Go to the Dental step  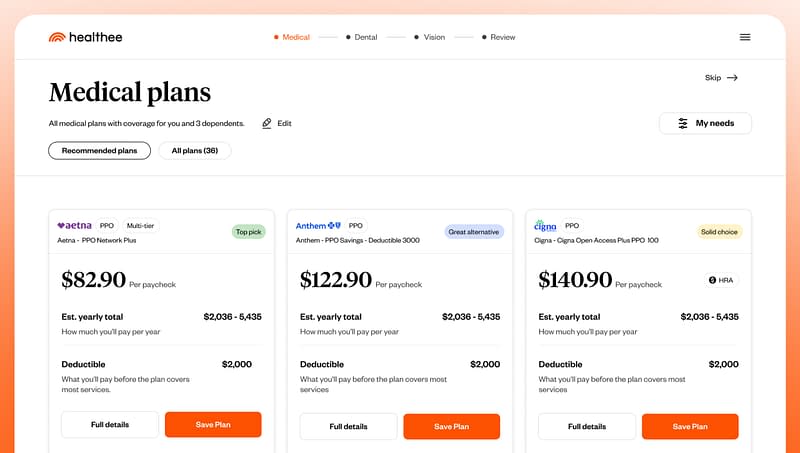365,37
